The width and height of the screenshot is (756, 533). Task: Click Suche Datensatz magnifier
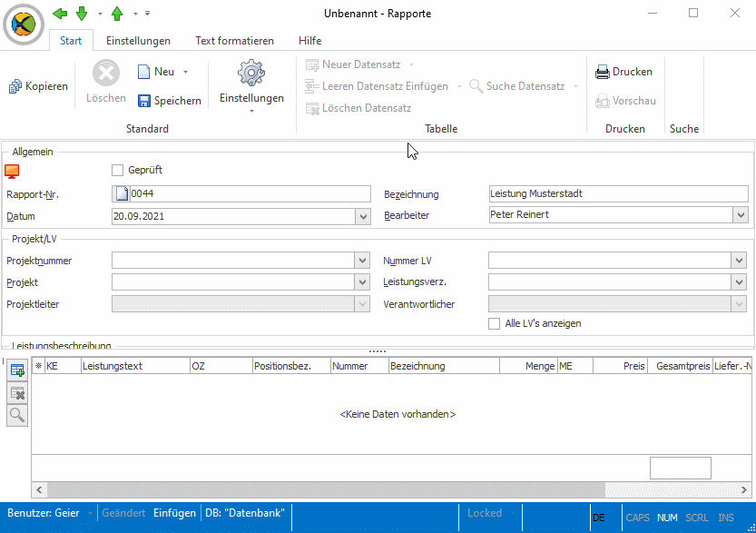tap(476, 86)
